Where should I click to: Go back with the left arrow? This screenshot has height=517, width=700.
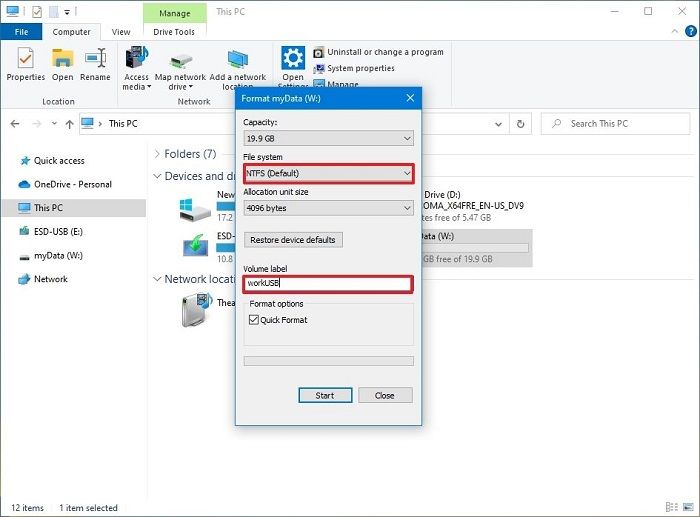(15, 124)
